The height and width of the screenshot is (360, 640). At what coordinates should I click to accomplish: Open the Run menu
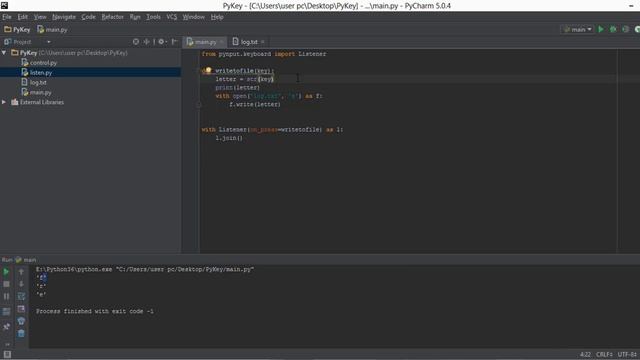click(x=135, y=17)
